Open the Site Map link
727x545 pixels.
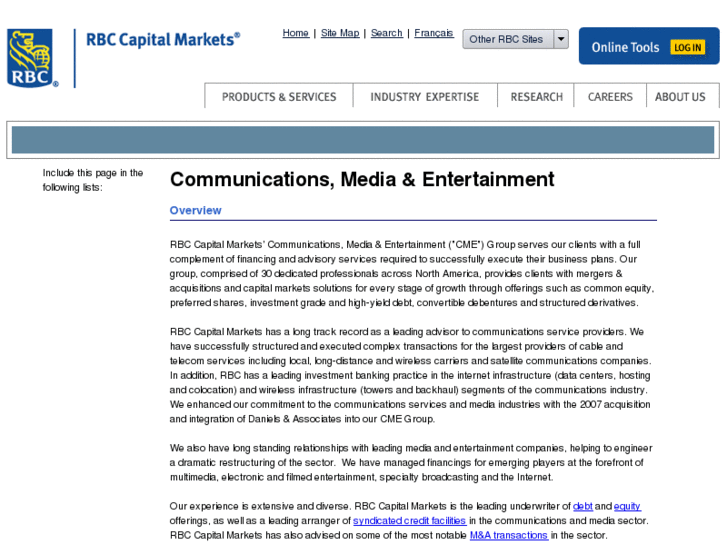click(340, 33)
